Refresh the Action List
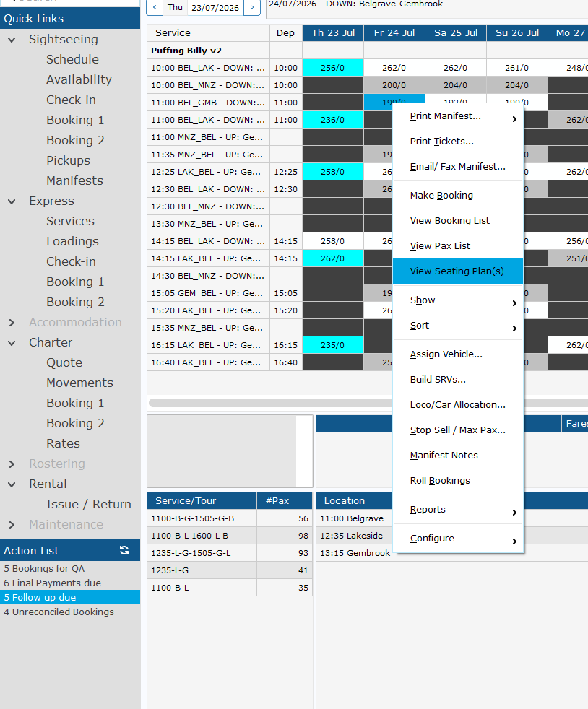Viewport: 588px width, 709px height. [124, 550]
